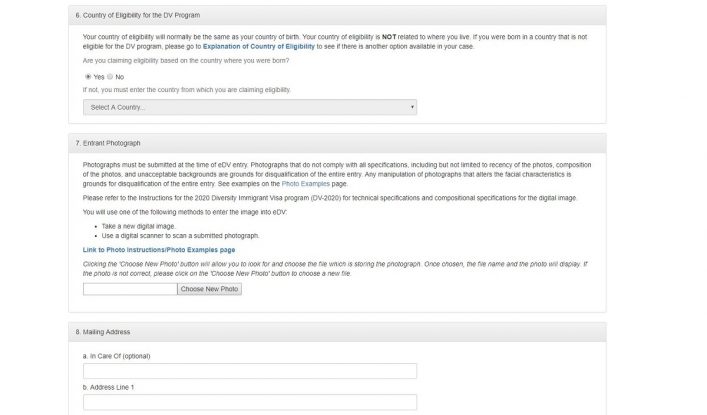Viewport: 707px width, 415px height.
Task: Click the Entrant Photograph section header
Action: 108,143
